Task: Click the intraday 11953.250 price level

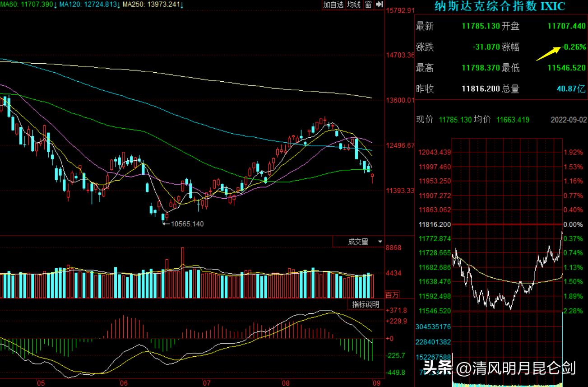Action: pyautogui.click(x=435, y=181)
